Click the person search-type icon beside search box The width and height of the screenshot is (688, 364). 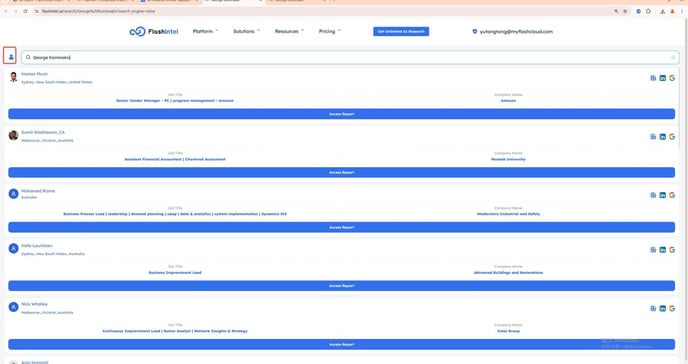[11, 56]
